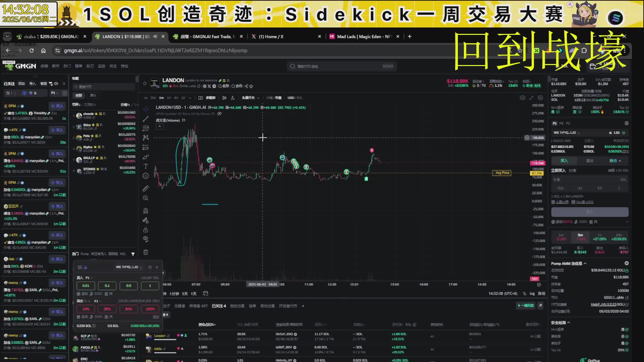Click the Avg Price line label on chart
Viewport: 644px width, 362px height.
(x=502, y=173)
